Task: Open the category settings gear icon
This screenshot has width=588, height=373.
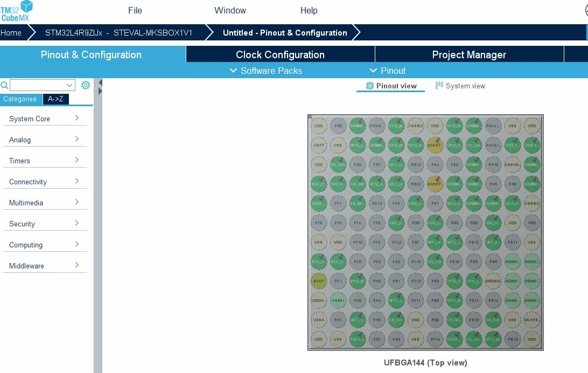Action: 86,85
